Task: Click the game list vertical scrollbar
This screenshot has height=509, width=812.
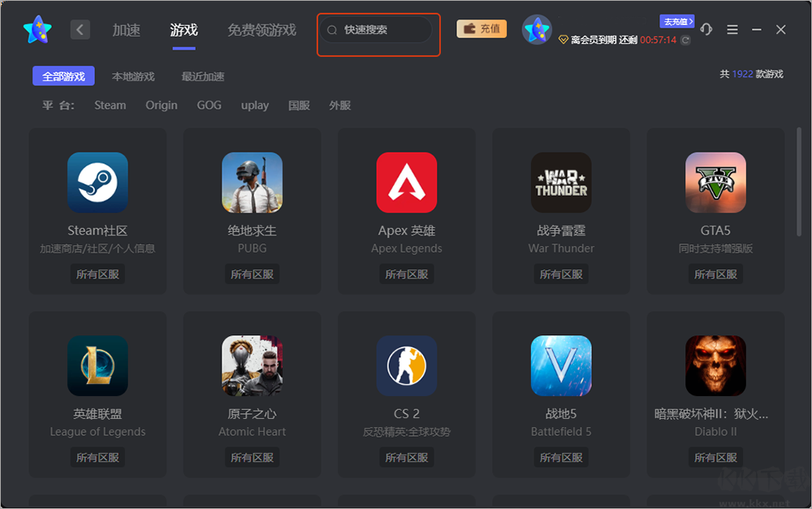Action: click(x=799, y=181)
